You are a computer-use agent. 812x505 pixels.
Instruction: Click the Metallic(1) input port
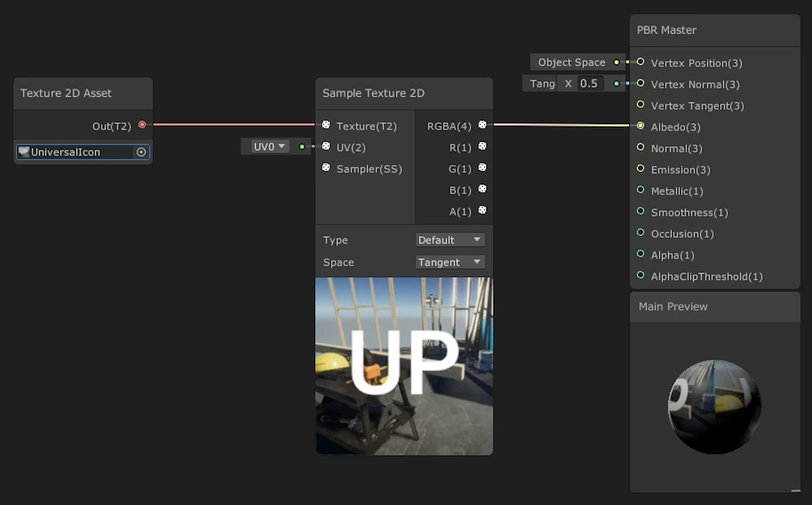pos(640,190)
